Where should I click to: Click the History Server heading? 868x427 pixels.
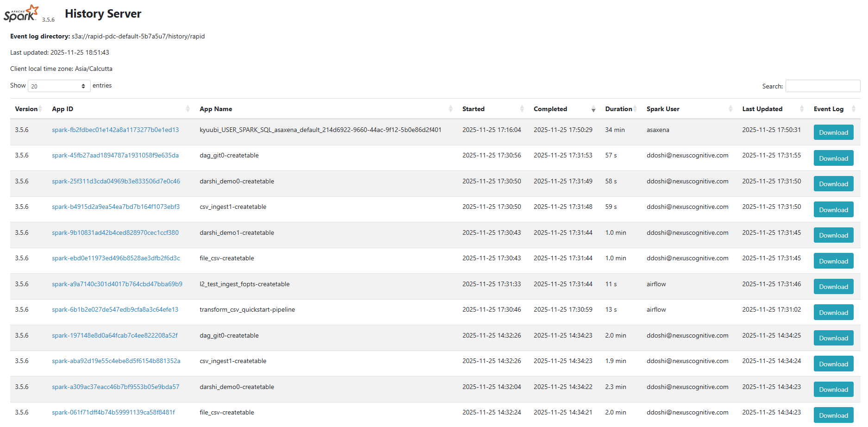click(x=103, y=14)
